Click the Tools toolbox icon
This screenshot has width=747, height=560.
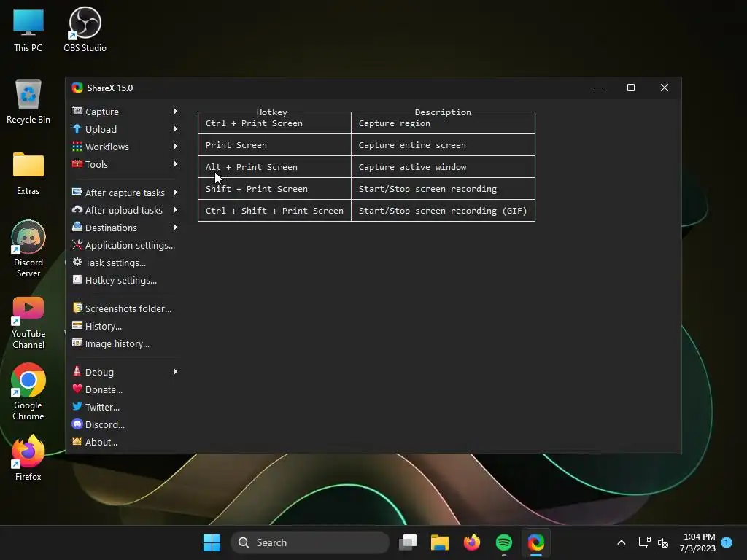pyautogui.click(x=77, y=164)
